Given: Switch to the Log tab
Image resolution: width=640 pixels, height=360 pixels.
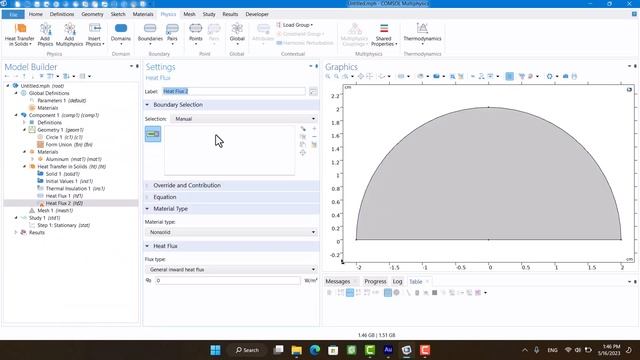Looking at the screenshot, I should (x=397, y=282).
